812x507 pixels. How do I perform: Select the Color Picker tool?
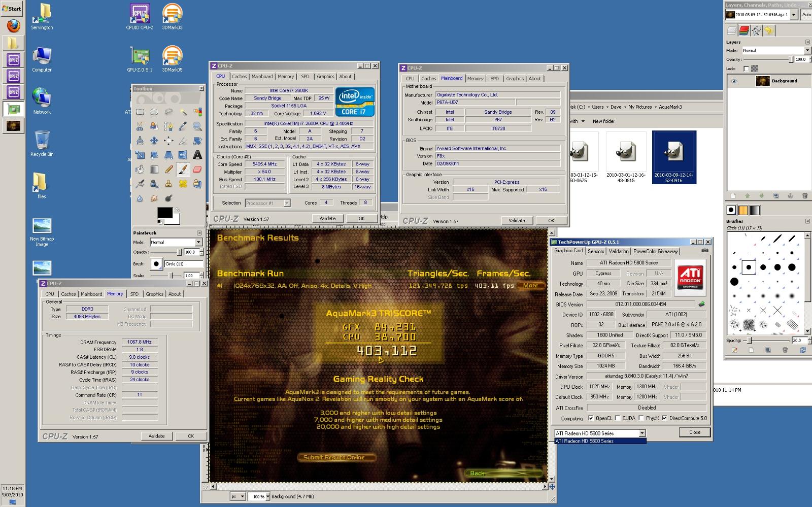coord(183,126)
